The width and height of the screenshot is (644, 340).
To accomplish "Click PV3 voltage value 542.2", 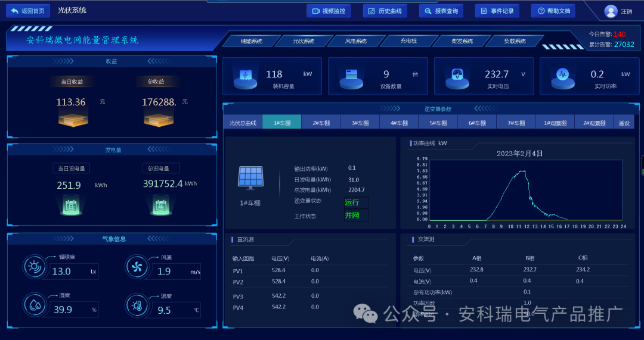I will (x=278, y=296).
